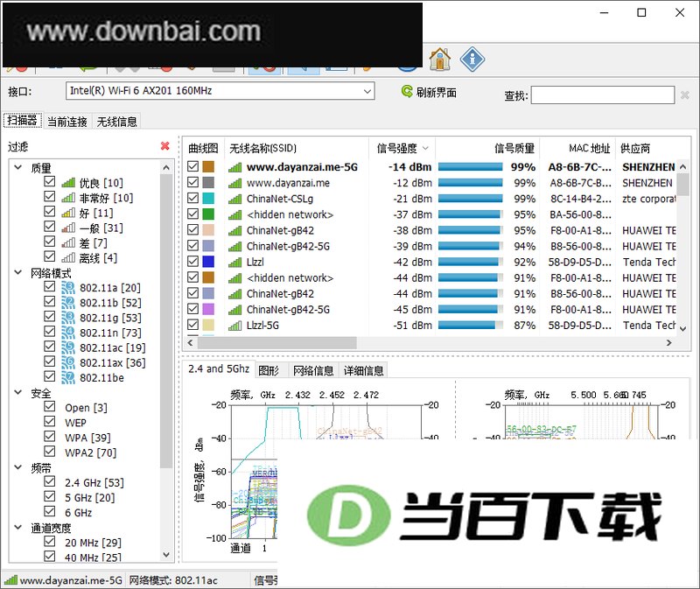Open the 详细信息 tab

pyautogui.click(x=363, y=370)
